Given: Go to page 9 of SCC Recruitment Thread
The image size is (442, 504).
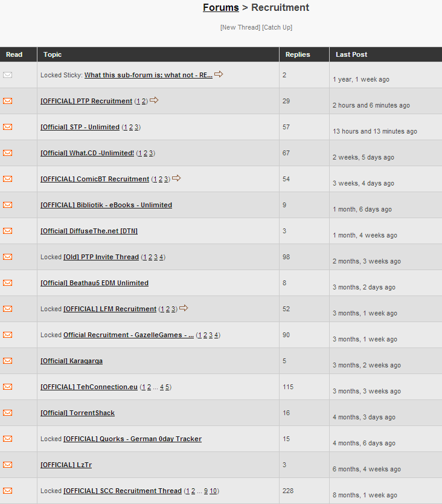Looking at the screenshot, I should pyautogui.click(x=206, y=491).
